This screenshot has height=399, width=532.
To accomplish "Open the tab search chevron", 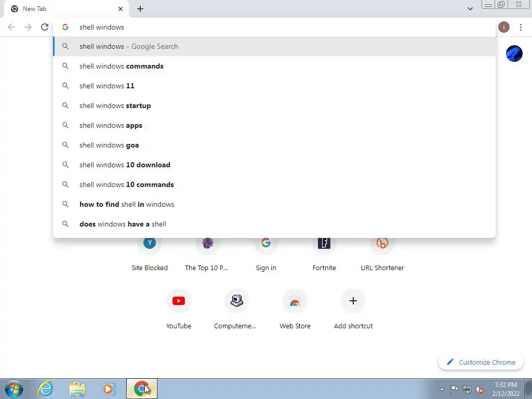I will point(470,9).
